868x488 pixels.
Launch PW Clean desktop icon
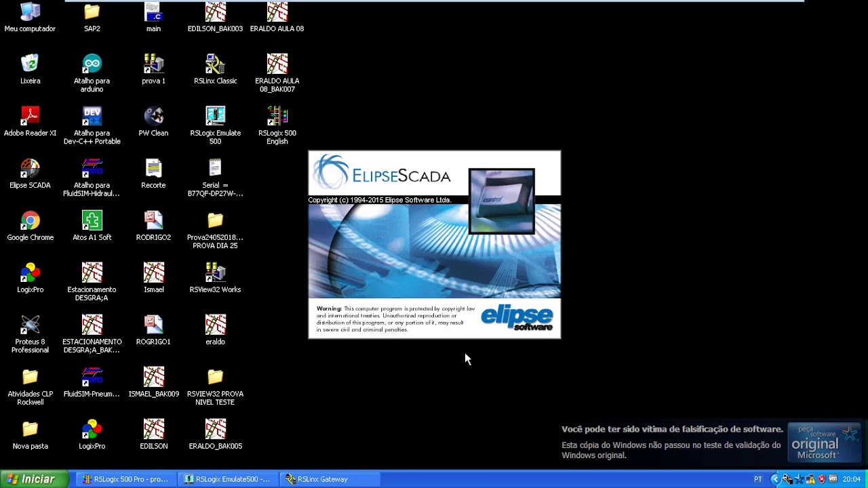point(154,121)
